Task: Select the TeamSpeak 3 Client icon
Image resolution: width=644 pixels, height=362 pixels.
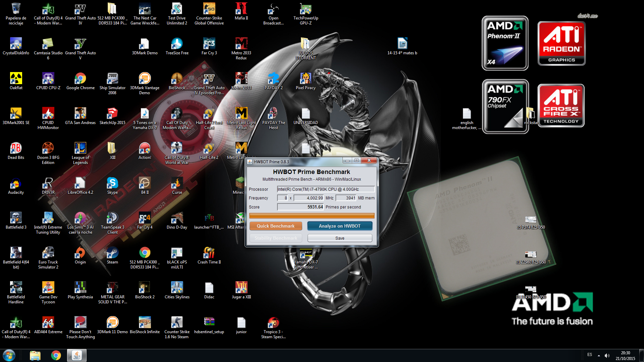Action: 112,223
